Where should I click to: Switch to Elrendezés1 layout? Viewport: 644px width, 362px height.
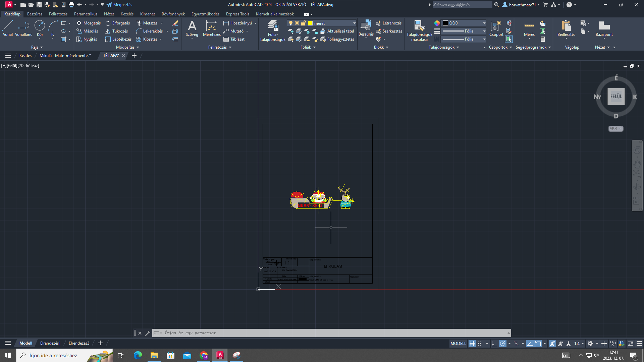pyautogui.click(x=50, y=343)
